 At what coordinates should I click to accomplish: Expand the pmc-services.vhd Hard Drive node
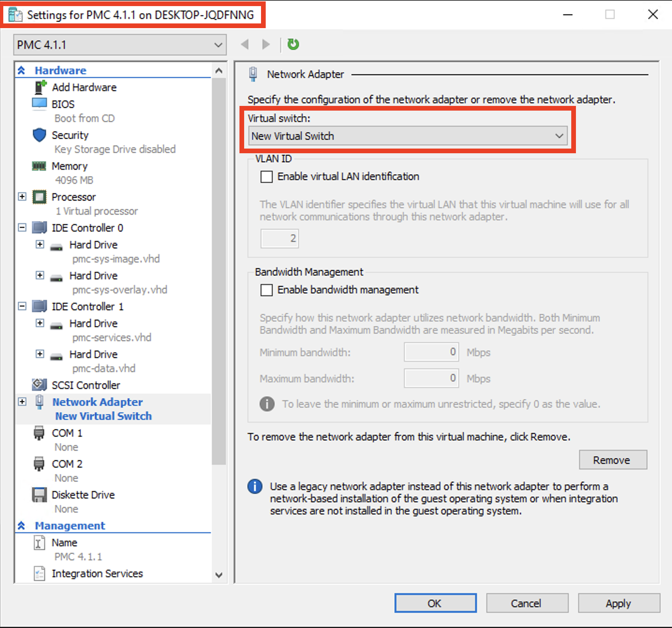coord(40,323)
